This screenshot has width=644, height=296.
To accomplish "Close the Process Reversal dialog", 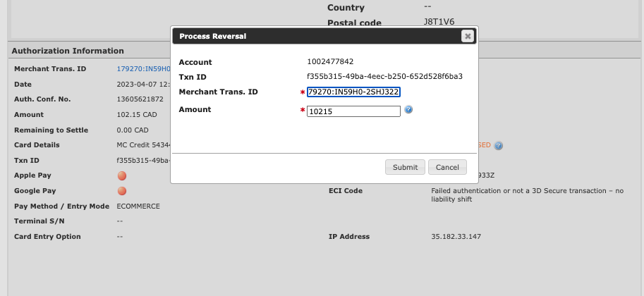I will (x=467, y=37).
